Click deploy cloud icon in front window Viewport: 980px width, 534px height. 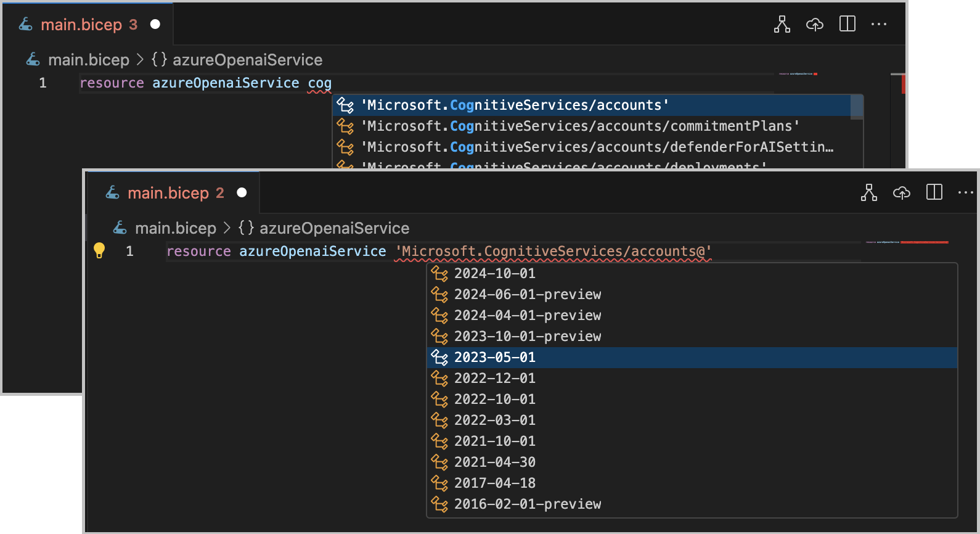tap(902, 193)
